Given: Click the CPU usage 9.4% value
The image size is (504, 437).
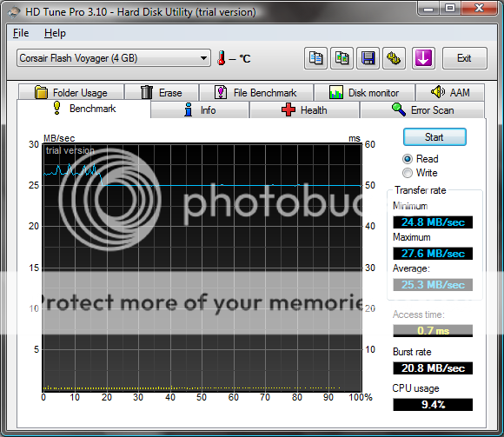Looking at the screenshot, I should [x=433, y=404].
